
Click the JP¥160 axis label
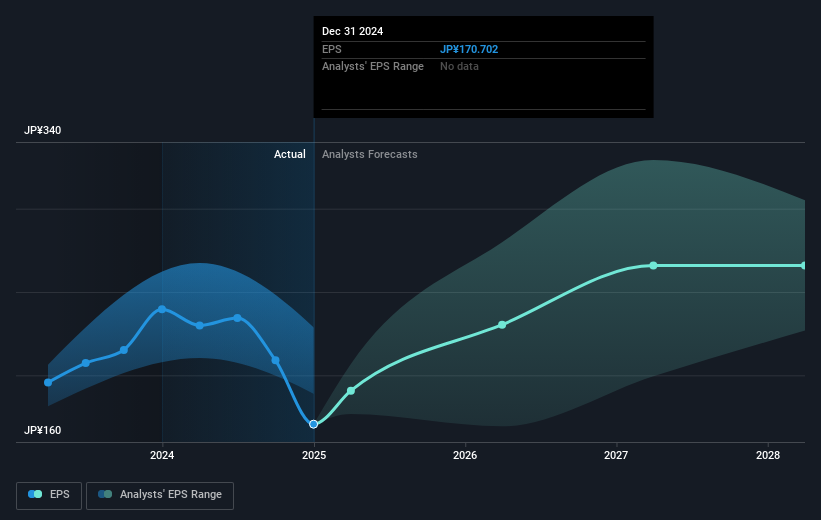point(42,430)
